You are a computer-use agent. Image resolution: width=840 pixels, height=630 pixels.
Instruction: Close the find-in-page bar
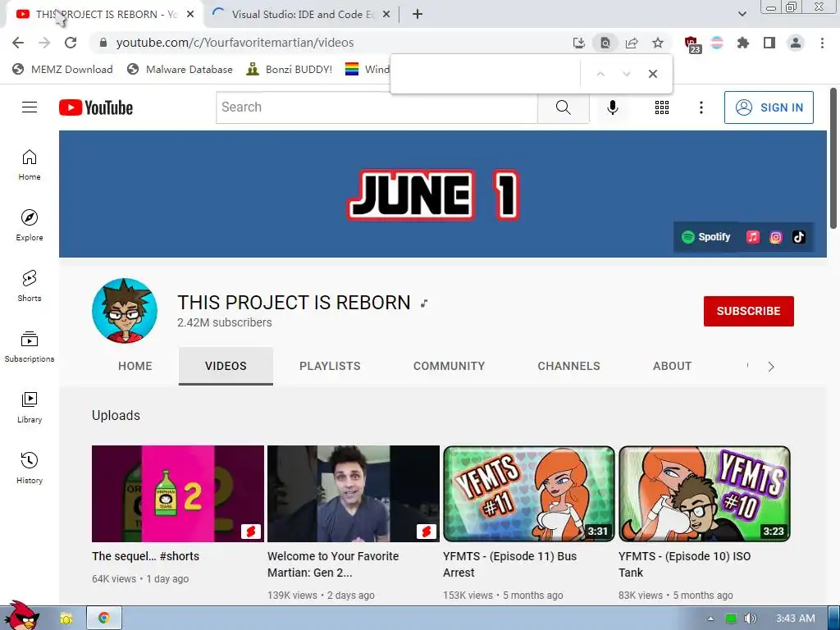(652, 74)
